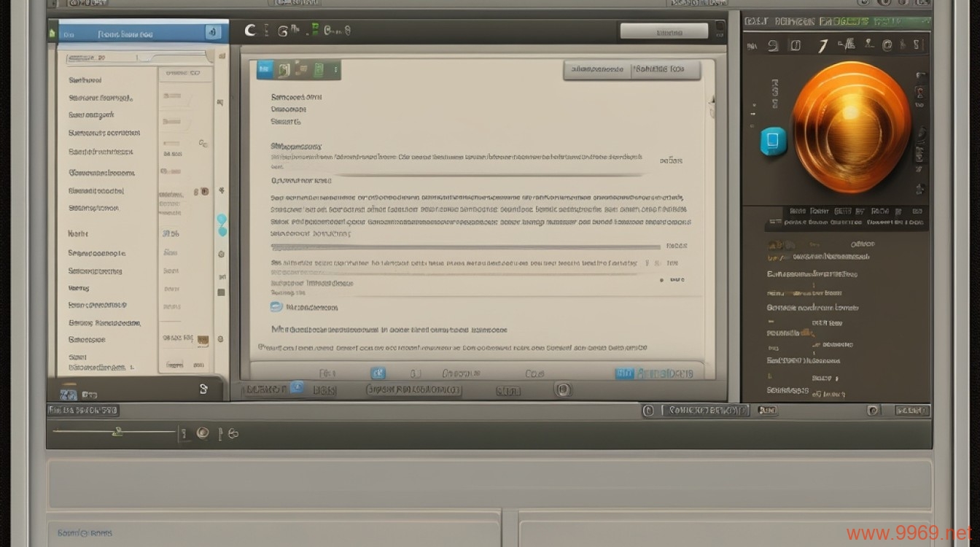
Task: Click the round icon right of the bottom slider
Action: pyautogui.click(x=203, y=433)
